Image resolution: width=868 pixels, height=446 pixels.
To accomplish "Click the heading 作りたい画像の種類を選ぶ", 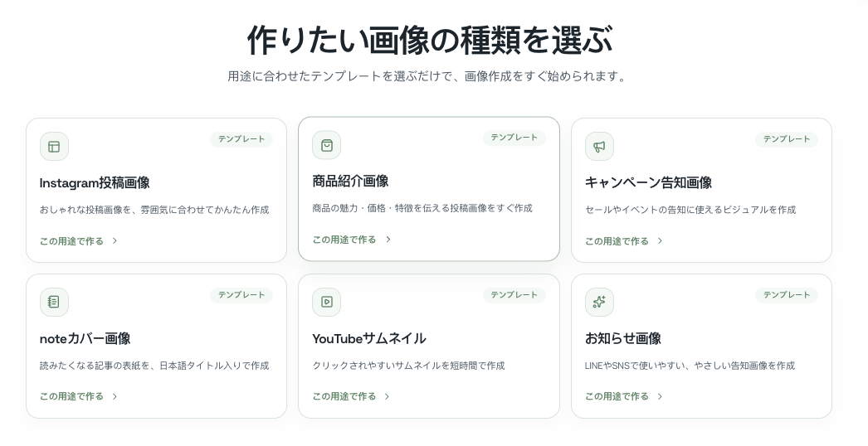I will 430,40.
